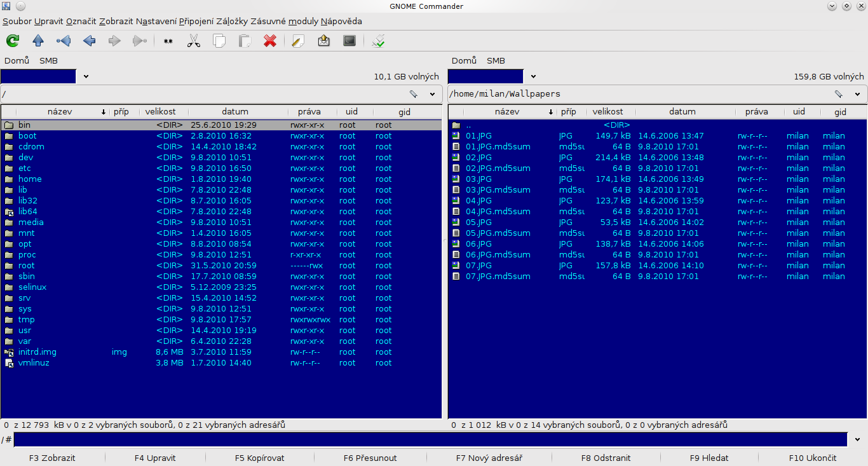Open command line history dropdown arrow
Image resolution: width=868 pixels, height=466 pixels.
(x=858, y=440)
